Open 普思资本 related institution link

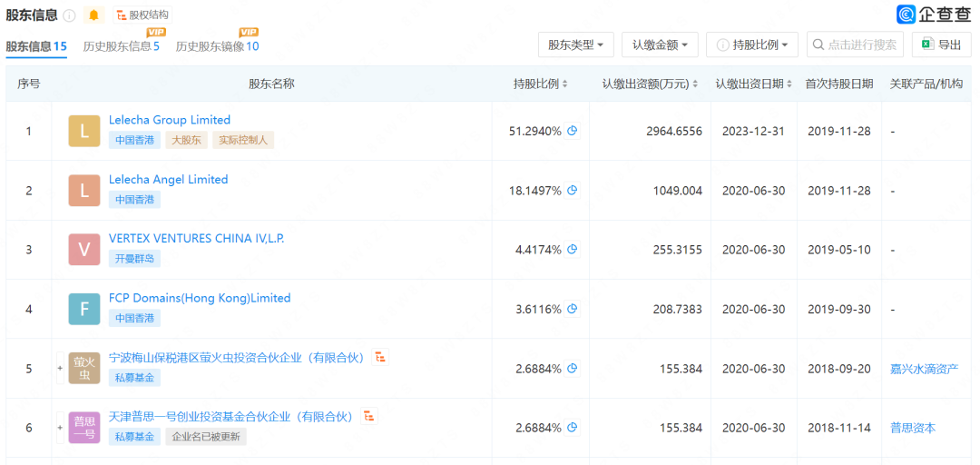click(x=913, y=428)
